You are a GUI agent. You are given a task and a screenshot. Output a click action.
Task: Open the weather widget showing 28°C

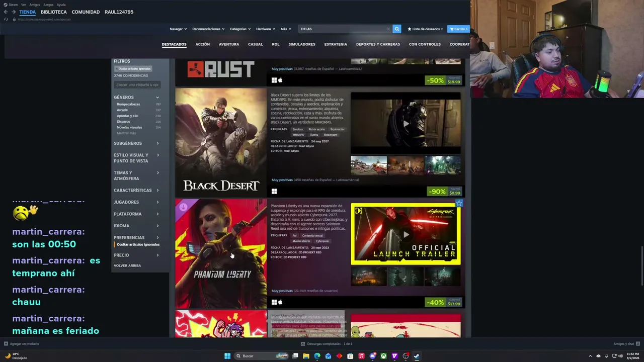click(16, 356)
